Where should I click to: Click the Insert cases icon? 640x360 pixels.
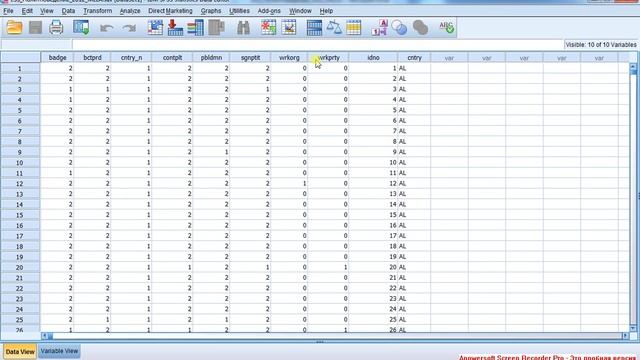click(269, 27)
